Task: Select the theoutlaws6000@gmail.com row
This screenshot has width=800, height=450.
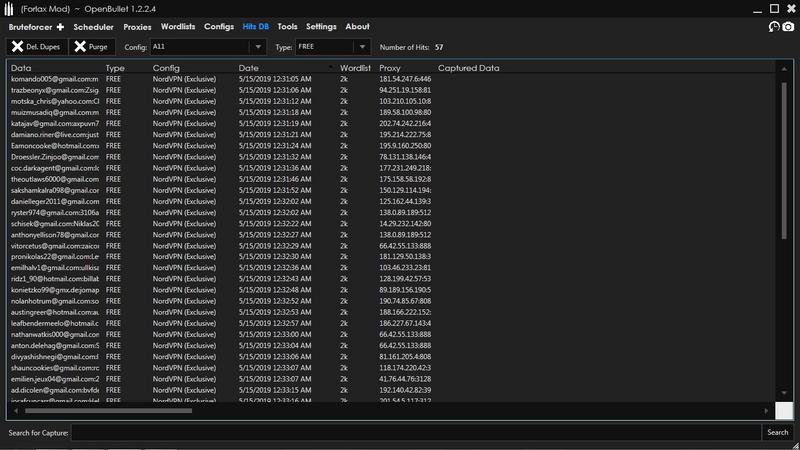Action: click(392, 179)
